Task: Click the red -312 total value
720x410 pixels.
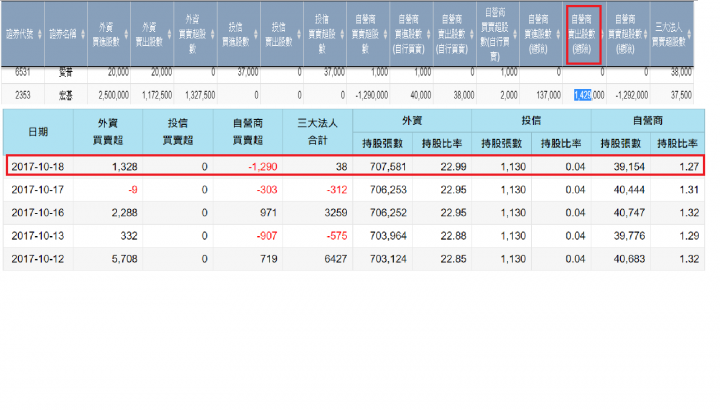Action: [337, 190]
